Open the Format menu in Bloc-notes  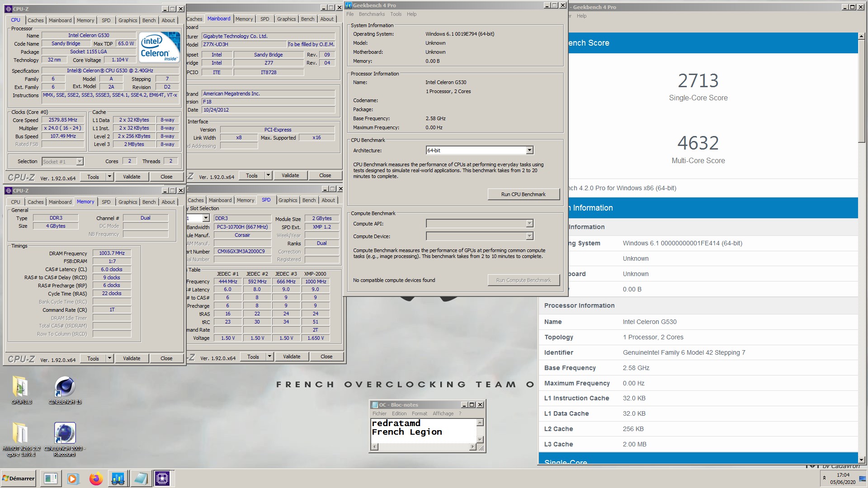tap(420, 413)
